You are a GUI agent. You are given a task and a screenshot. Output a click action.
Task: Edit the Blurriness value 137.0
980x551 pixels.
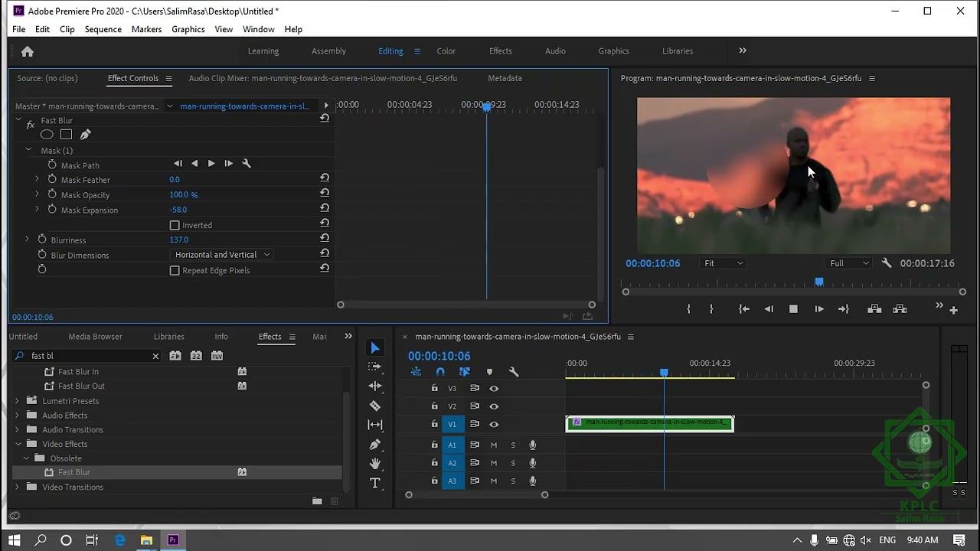(178, 240)
